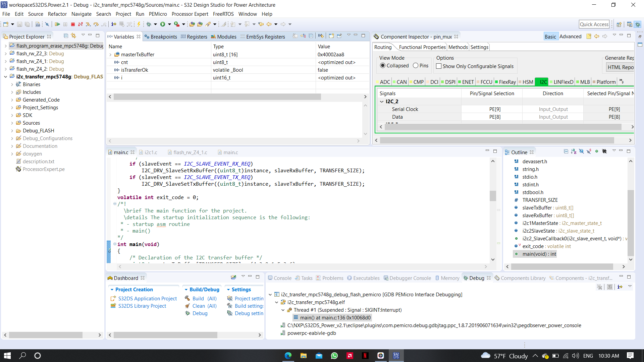Click the Skip All Breakpoints icon
This screenshot has width=644, height=362.
click(47, 24)
